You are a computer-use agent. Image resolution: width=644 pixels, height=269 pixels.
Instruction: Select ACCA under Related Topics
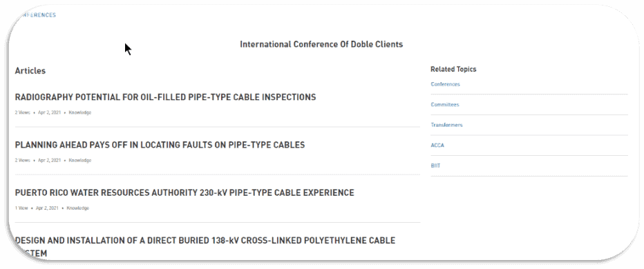pyautogui.click(x=437, y=145)
